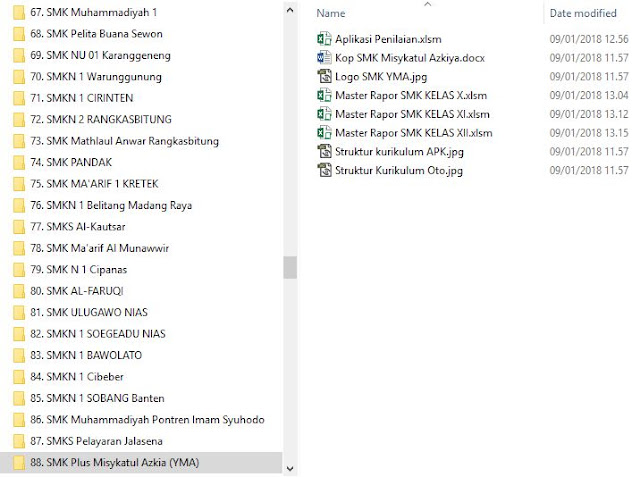Click folder icon of 81. SMK ULUGAWO NIAS
Screen dimensions: 640x477
(19, 312)
